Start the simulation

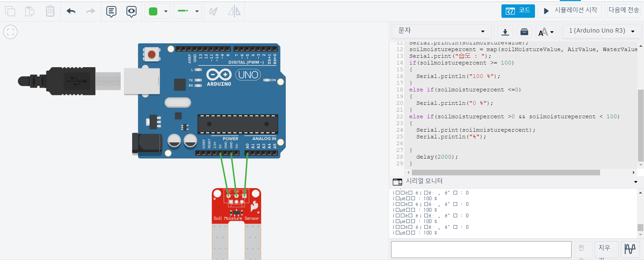click(570, 11)
